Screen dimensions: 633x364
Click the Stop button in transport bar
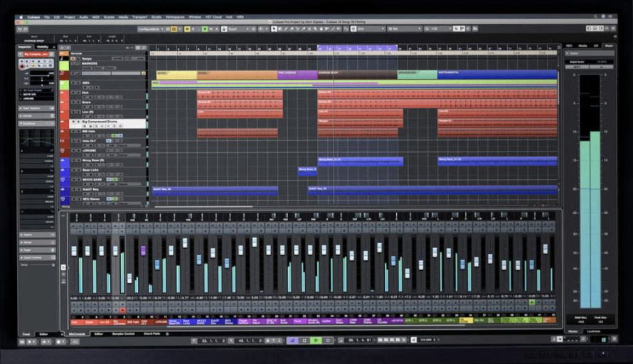pos(304,341)
